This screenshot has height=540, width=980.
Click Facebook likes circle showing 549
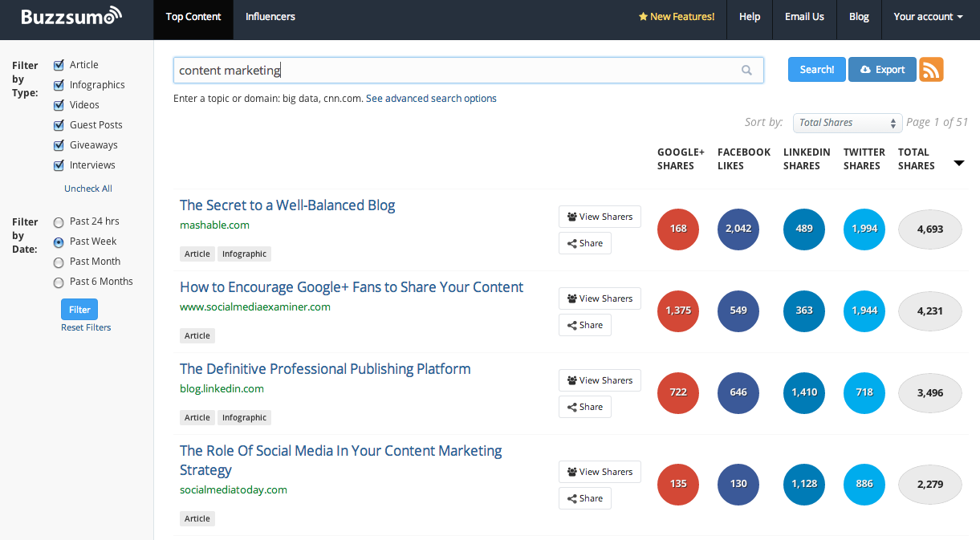(x=738, y=311)
